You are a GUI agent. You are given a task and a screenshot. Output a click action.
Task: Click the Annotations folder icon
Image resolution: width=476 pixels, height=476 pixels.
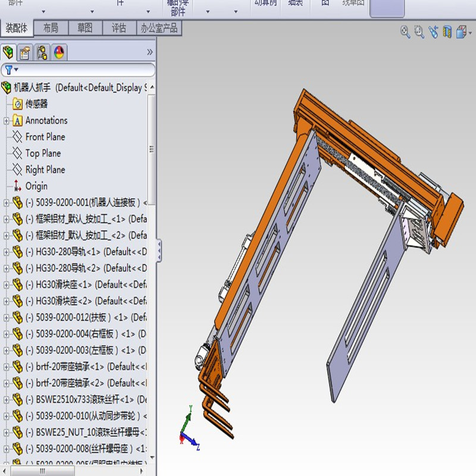18,121
